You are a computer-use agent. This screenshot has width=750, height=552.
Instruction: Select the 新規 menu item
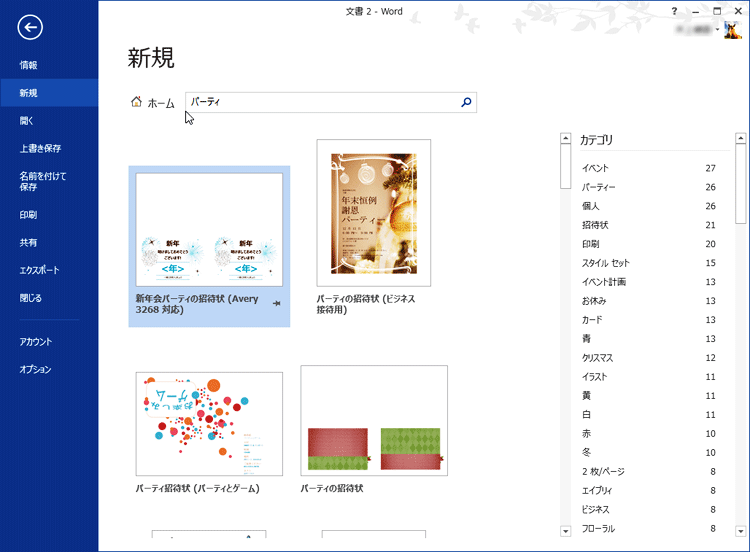49,93
